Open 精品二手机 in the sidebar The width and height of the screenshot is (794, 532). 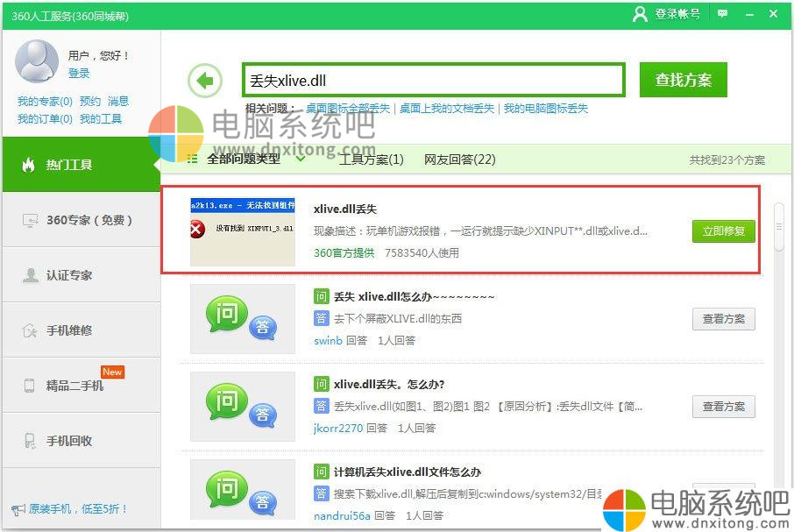pyautogui.click(x=81, y=386)
